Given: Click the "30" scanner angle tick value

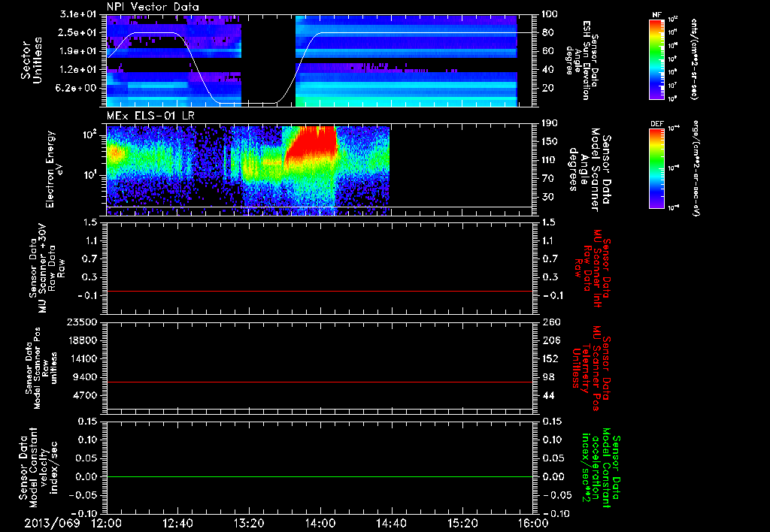Looking at the screenshot, I should pos(548,197).
